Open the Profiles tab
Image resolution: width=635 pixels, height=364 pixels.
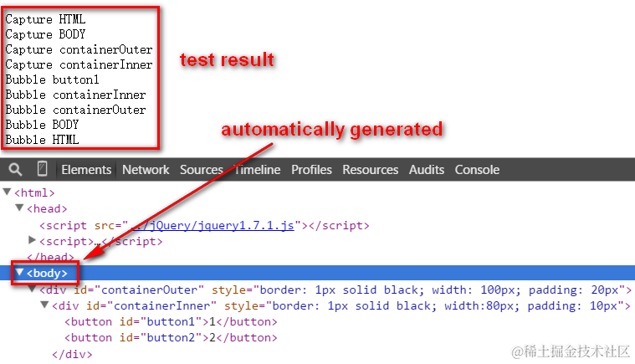311,170
